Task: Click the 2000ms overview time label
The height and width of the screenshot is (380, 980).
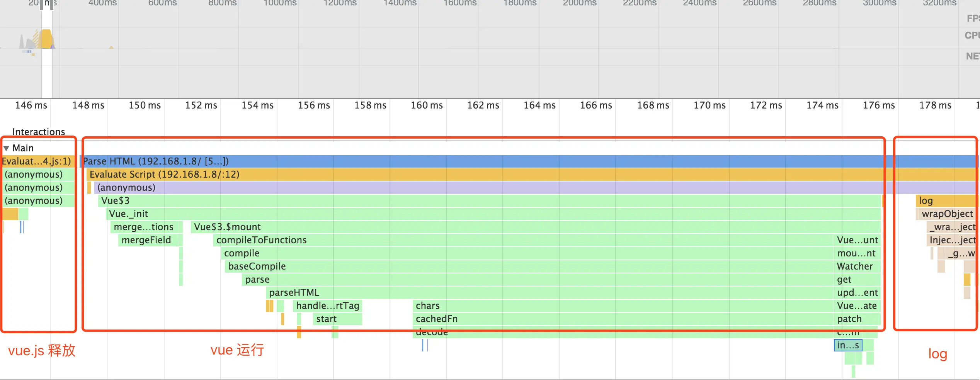Action: (580, 3)
